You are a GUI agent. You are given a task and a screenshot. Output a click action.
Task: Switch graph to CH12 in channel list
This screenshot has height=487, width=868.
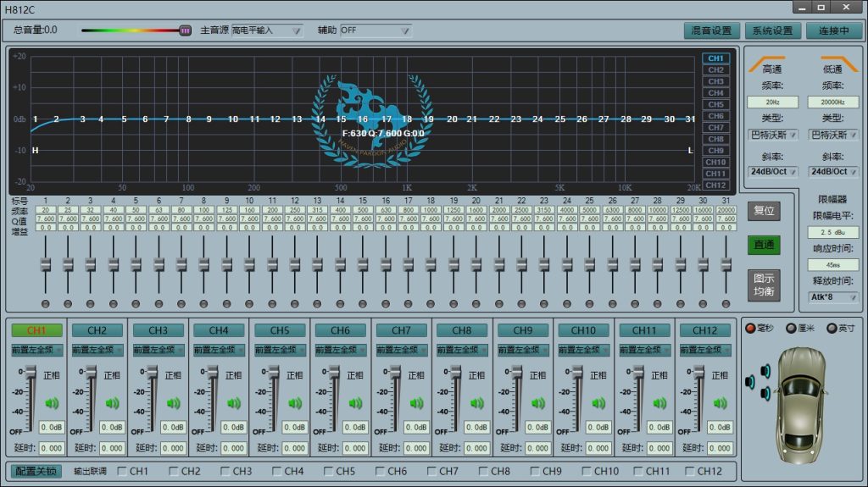pyautogui.click(x=715, y=185)
